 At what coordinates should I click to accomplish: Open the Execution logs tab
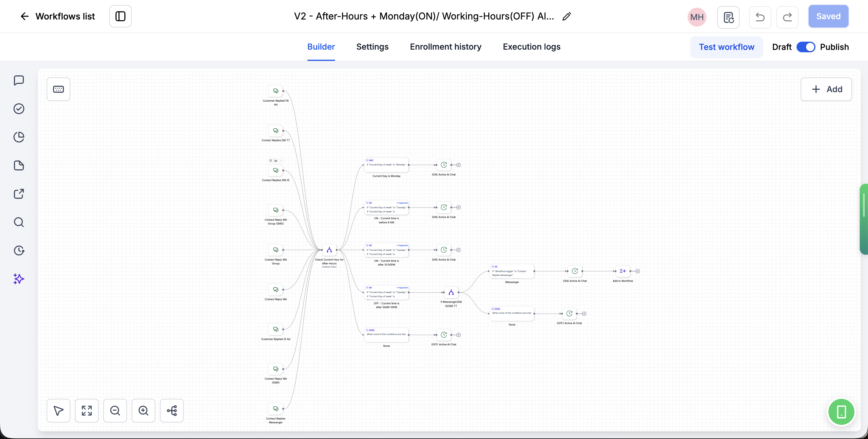531,47
